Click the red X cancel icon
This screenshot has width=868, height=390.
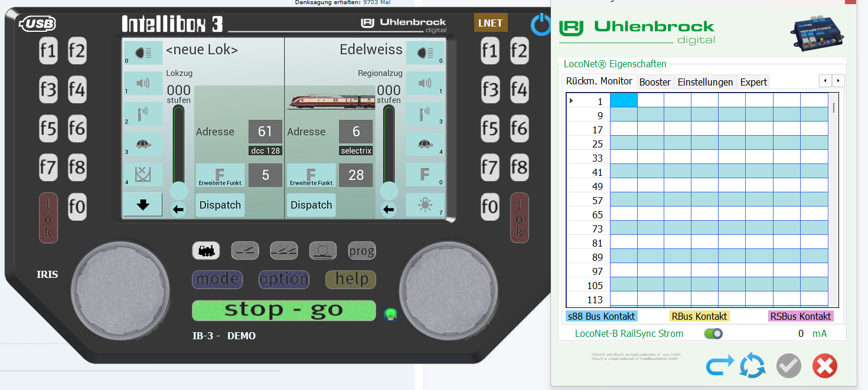(x=824, y=366)
